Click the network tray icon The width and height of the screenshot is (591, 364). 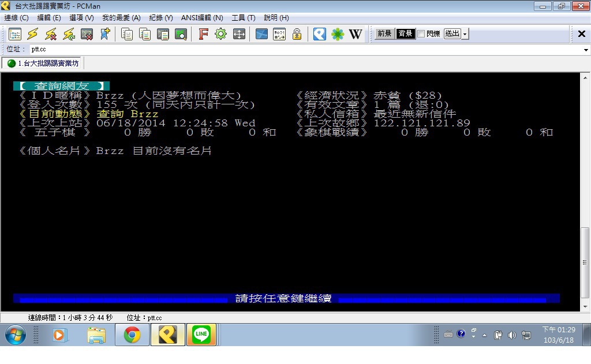point(526,335)
